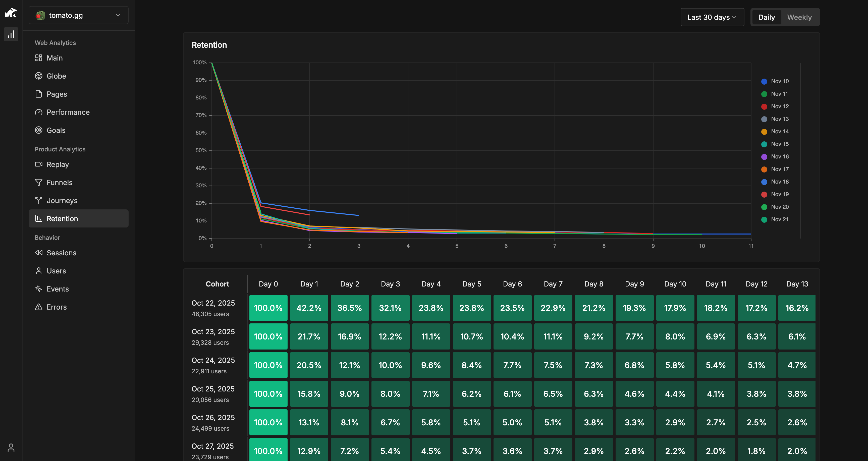The height and width of the screenshot is (461, 868).
Task: Click the Journeys branching-path icon
Action: tap(38, 200)
